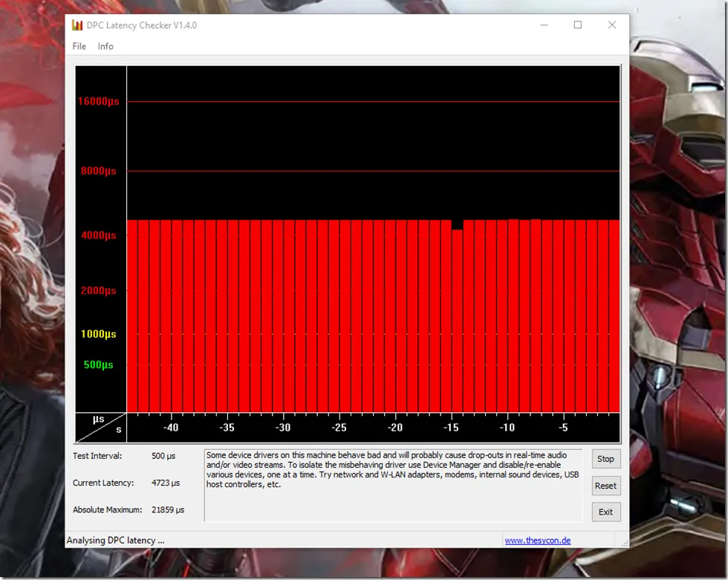
Task: Exit the DPC Latency Checker
Action: tap(605, 512)
